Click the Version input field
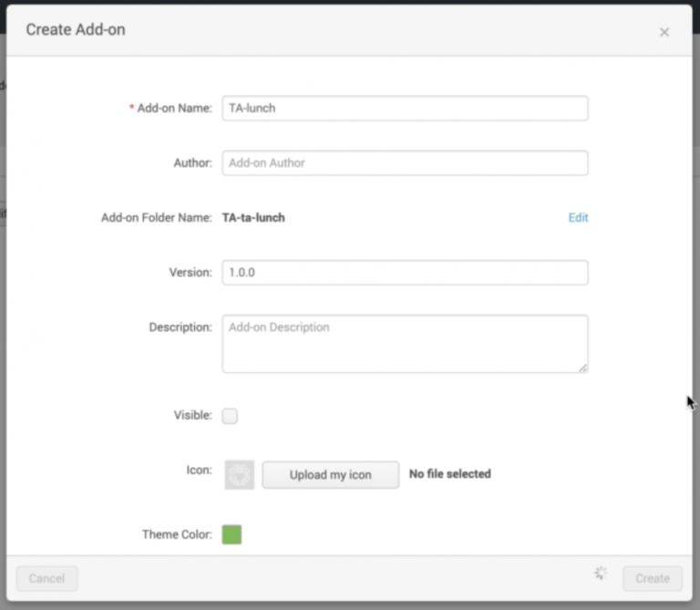Image resolution: width=700 pixels, height=610 pixels. [x=405, y=273]
